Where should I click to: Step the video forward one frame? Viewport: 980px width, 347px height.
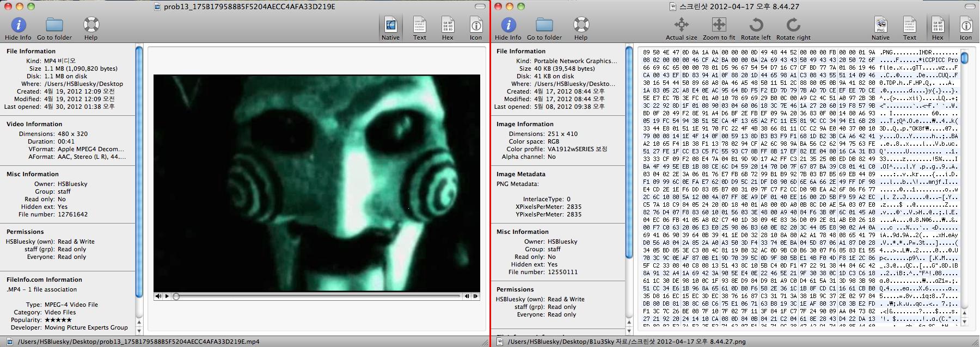(476, 296)
